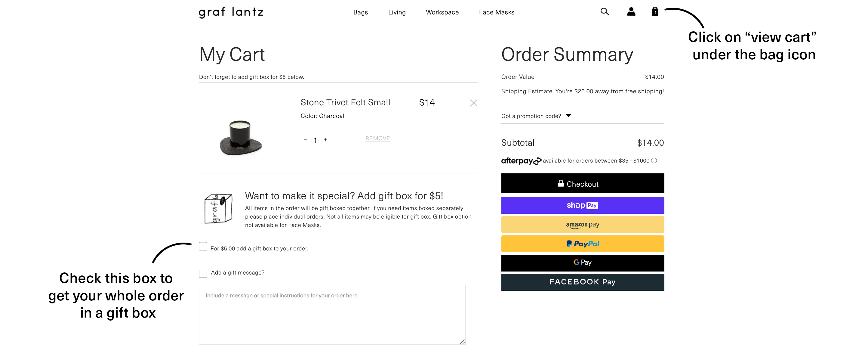Pay with the PayPal button
The image size is (868, 357).
(x=583, y=244)
